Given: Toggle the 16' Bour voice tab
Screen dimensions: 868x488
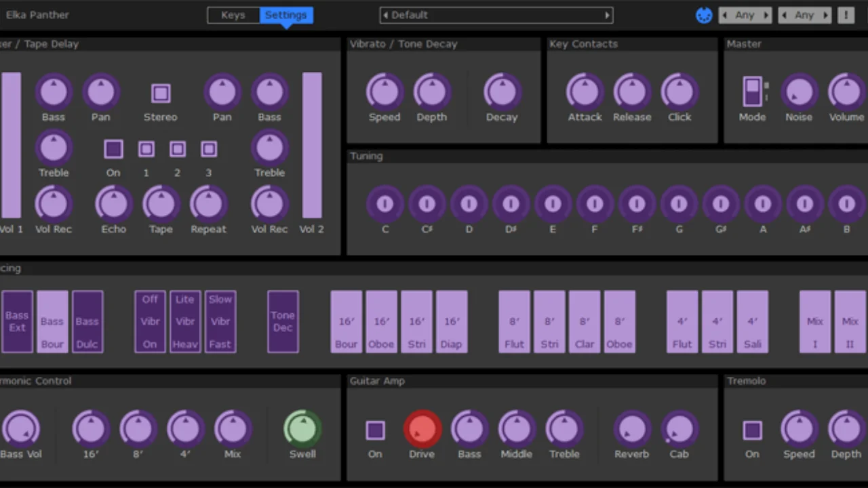Looking at the screenshot, I should click(346, 322).
